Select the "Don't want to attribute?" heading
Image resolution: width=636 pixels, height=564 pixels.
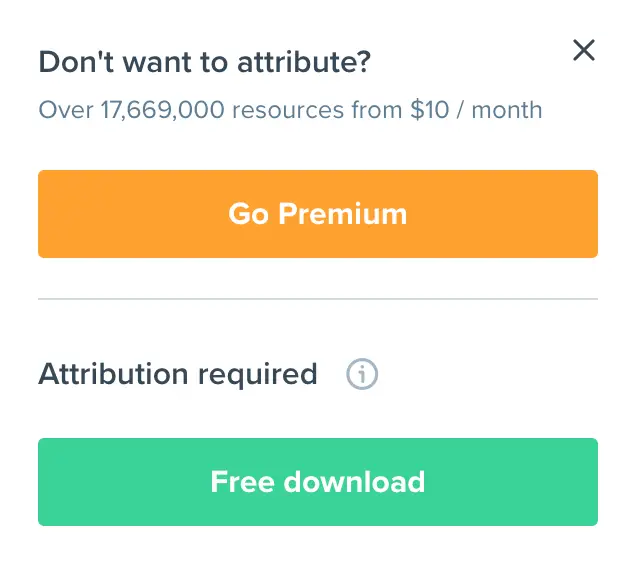click(204, 62)
